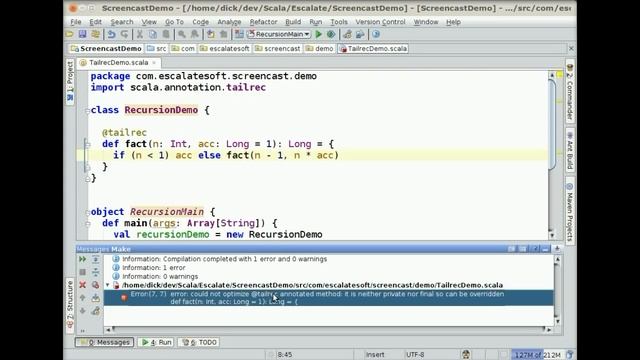Click the Paste toolbar icon

coord(166,34)
